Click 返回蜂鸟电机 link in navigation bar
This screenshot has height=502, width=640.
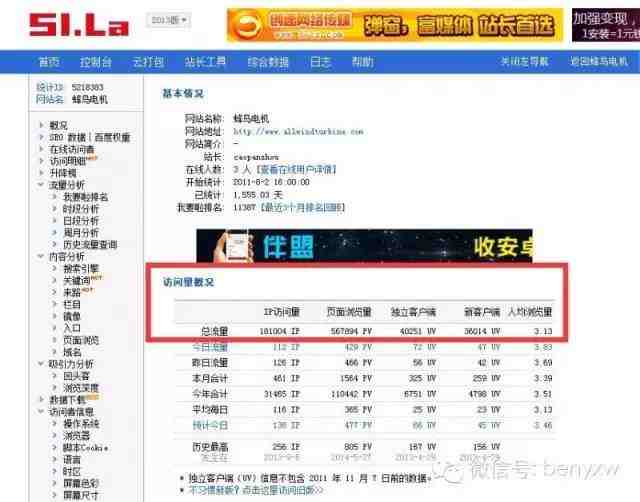[x=599, y=62]
